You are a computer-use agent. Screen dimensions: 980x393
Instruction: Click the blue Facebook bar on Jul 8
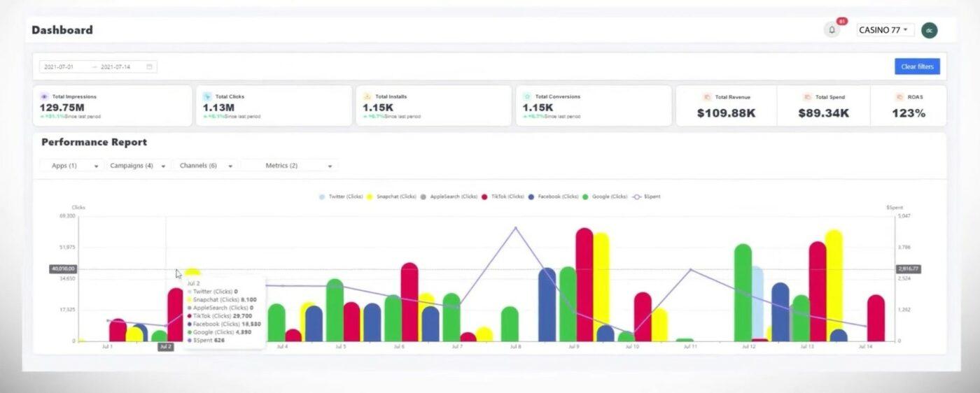pos(547,304)
